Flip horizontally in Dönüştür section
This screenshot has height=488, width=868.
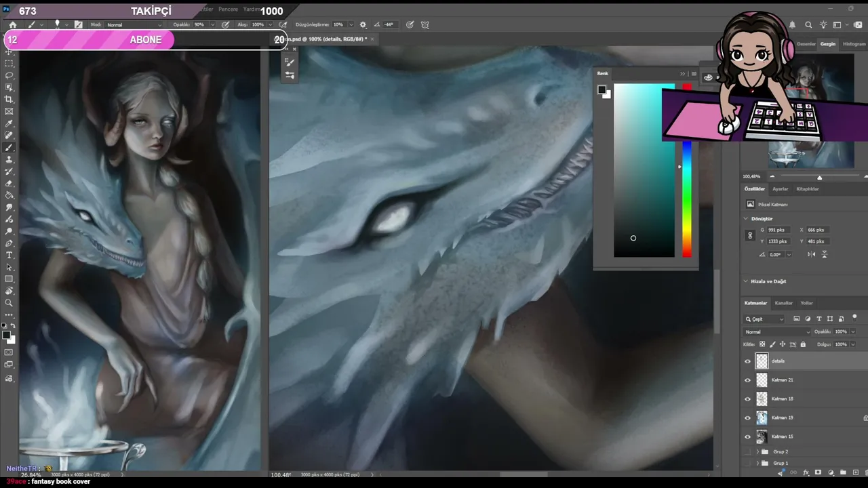812,255
